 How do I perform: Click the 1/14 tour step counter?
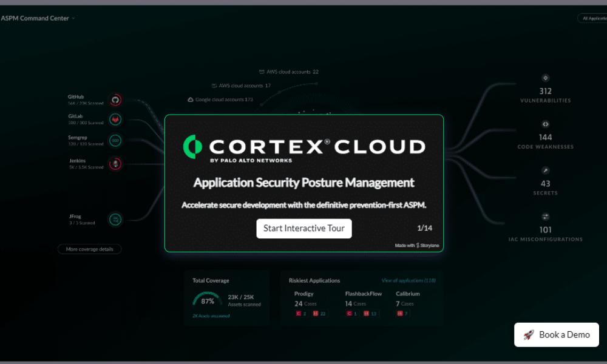tap(425, 228)
